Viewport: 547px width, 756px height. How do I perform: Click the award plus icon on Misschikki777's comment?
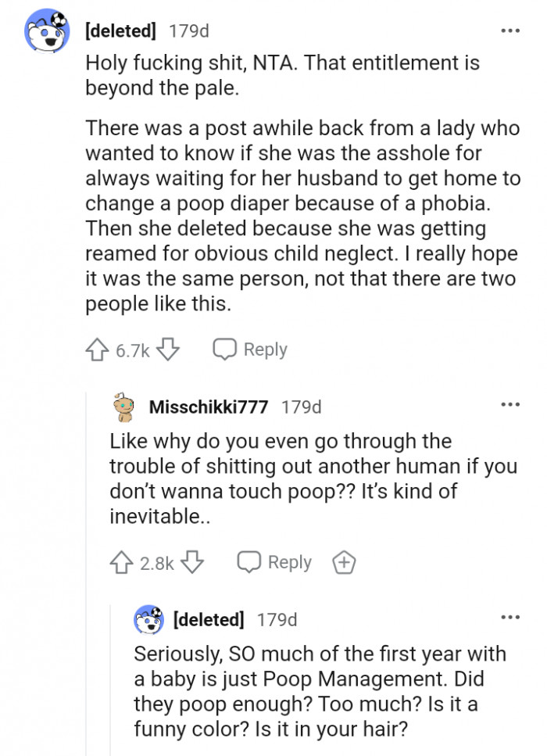[x=344, y=562]
